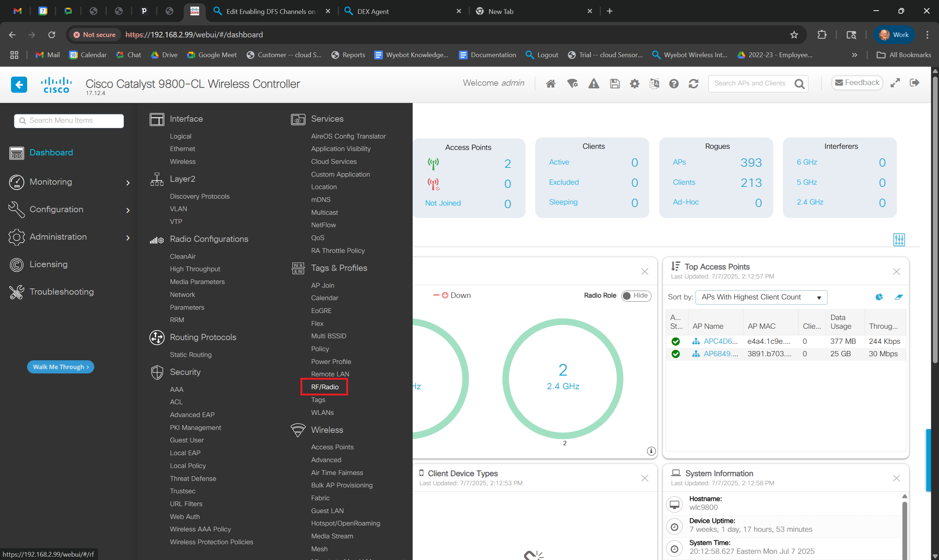Select VLAN under Layer2

click(178, 209)
